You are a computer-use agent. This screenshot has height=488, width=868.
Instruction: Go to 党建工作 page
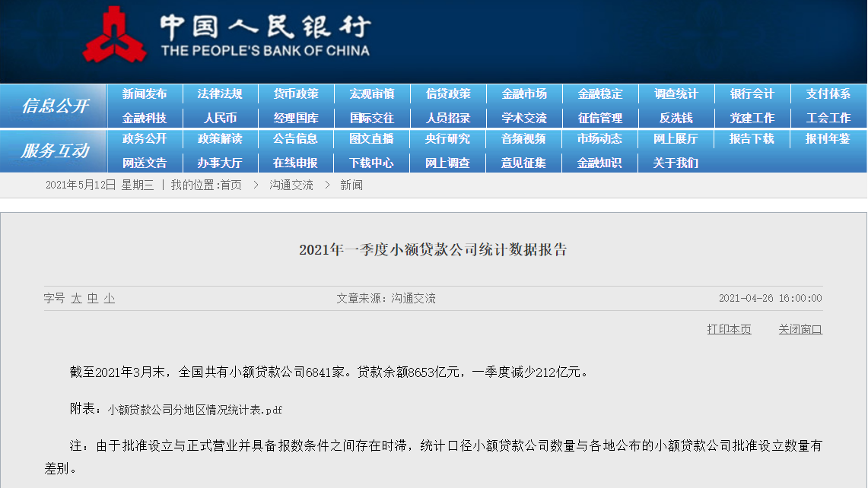coord(752,118)
